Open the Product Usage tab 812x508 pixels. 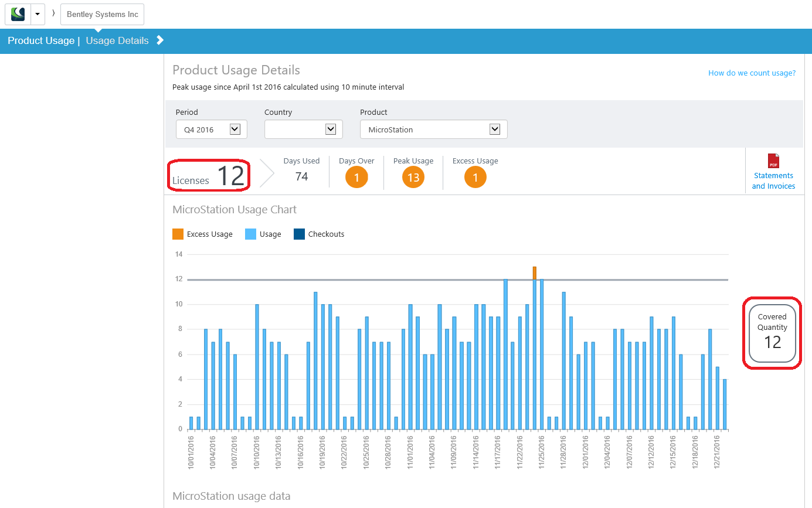tap(40, 40)
